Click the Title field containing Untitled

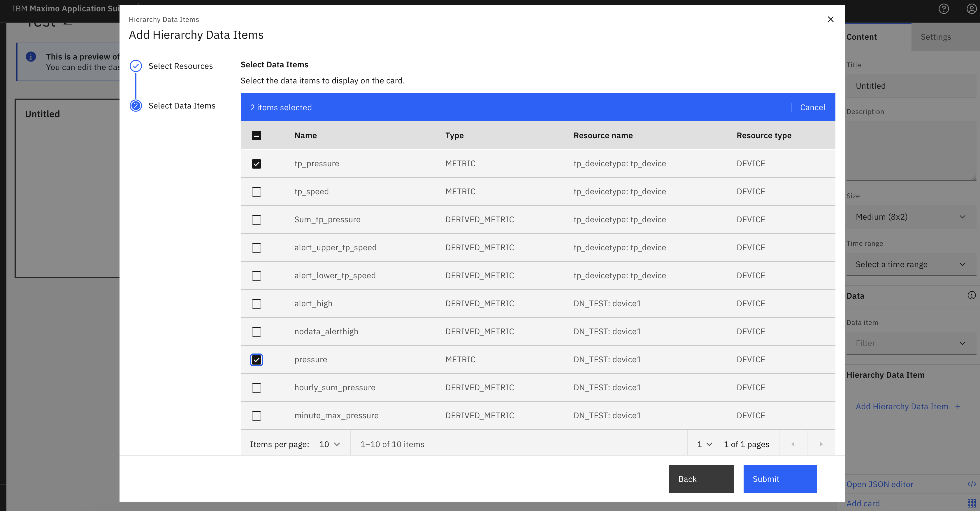click(911, 86)
